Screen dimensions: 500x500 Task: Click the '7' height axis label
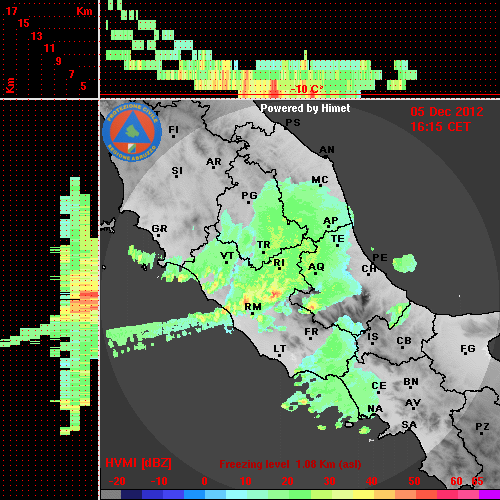71,74
